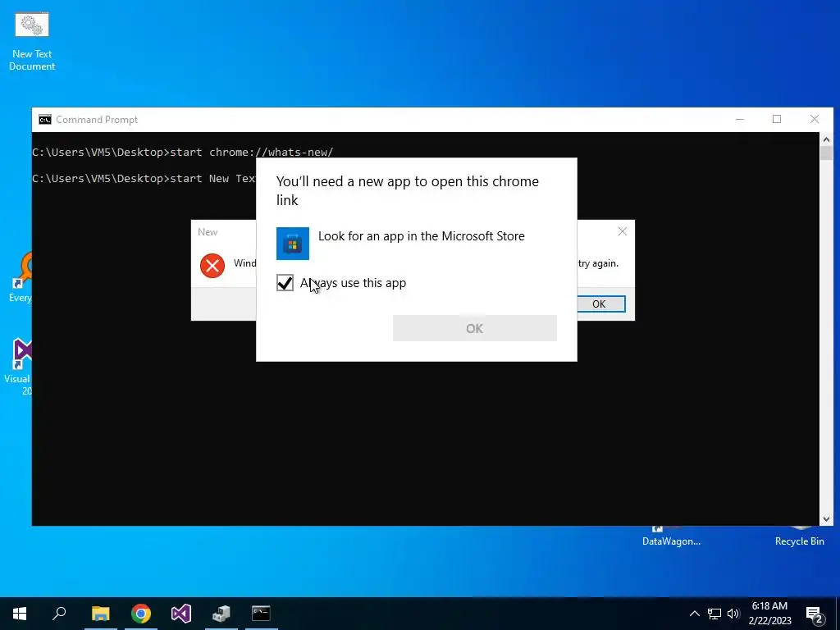Image resolution: width=840 pixels, height=630 pixels.
Task: Open taskbar search magnifier
Action: pyautogui.click(x=59, y=614)
